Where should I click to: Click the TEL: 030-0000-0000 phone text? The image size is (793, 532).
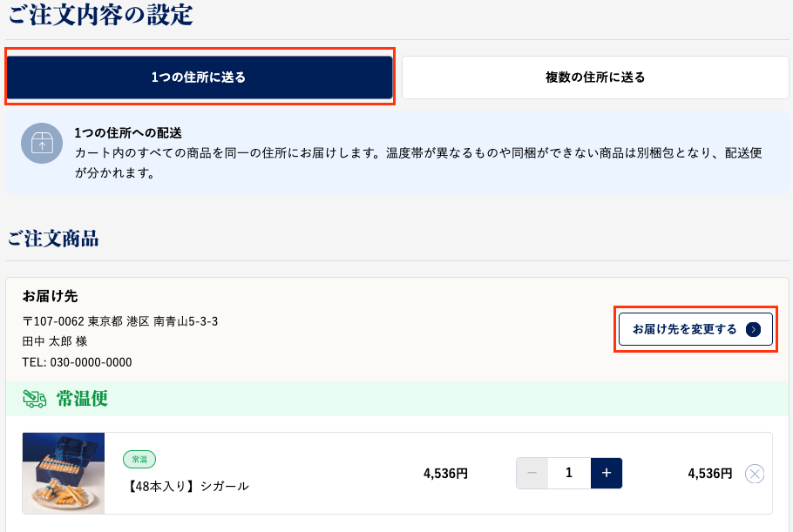(x=77, y=362)
